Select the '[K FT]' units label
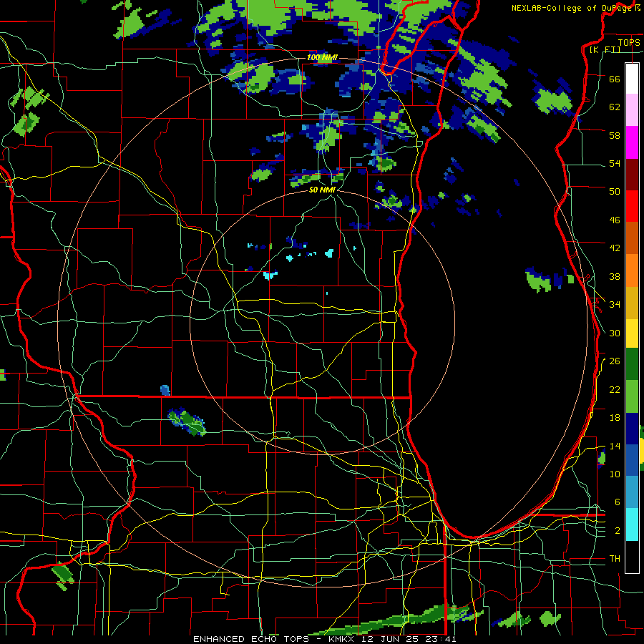Viewport: 644px width, 644px height. click(x=605, y=49)
